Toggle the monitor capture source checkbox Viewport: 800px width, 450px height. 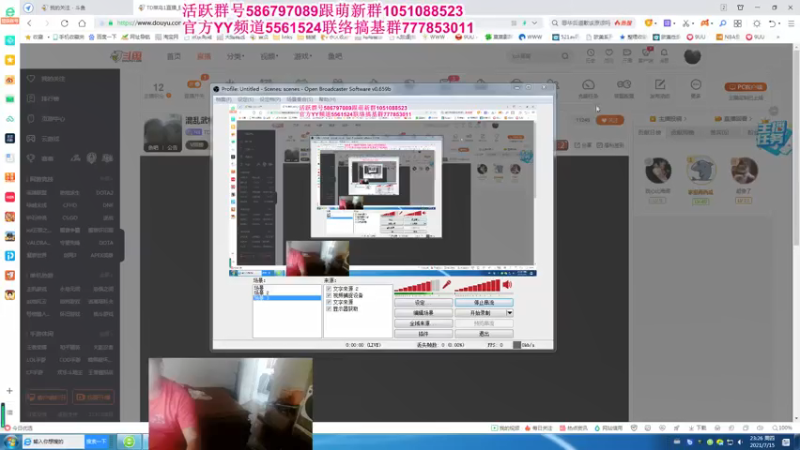(x=329, y=309)
